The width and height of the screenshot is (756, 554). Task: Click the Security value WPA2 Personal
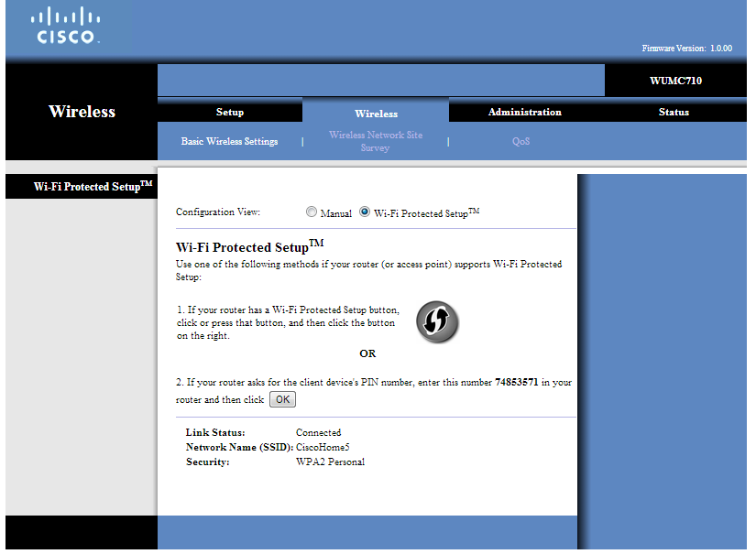pyautogui.click(x=330, y=462)
